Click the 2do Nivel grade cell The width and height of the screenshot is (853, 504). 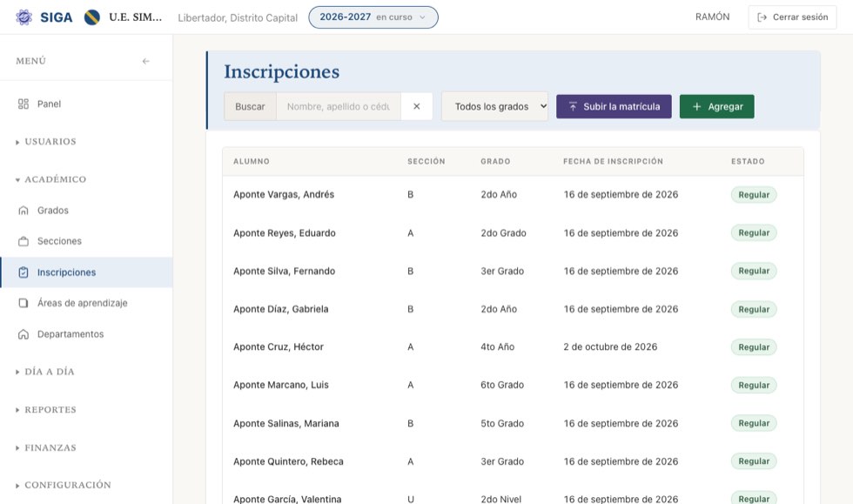coord(501,499)
